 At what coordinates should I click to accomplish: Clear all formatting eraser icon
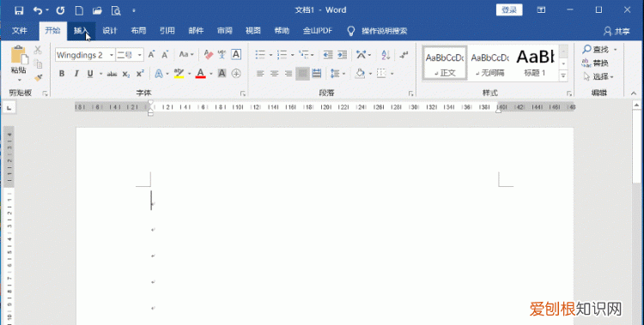pyautogui.click(x=209, y=55)
